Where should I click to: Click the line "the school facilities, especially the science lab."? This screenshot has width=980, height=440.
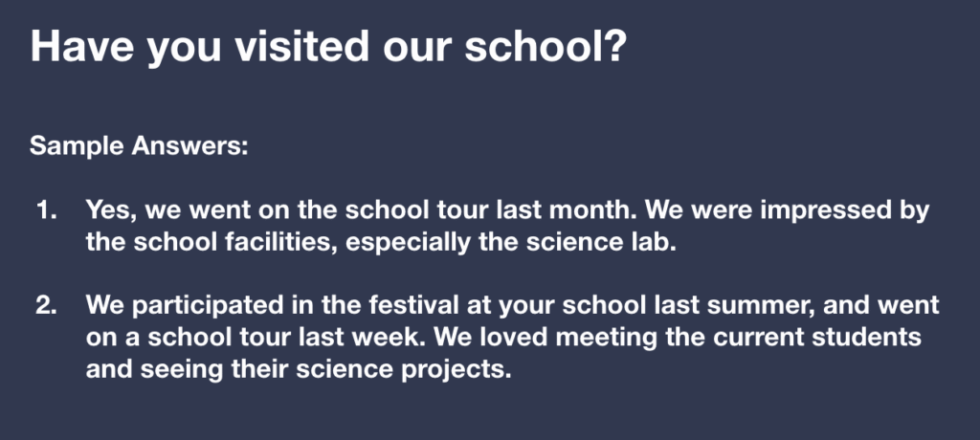(x=381, y=242)
